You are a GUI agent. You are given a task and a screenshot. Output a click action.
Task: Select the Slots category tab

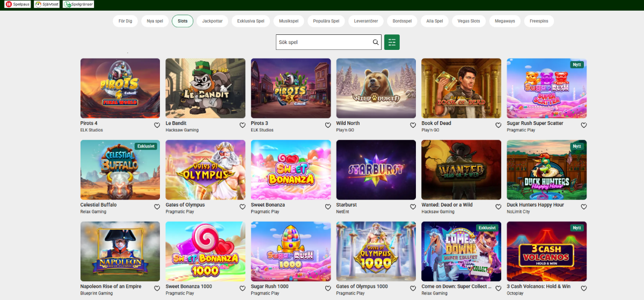click(x=182, y=21)
